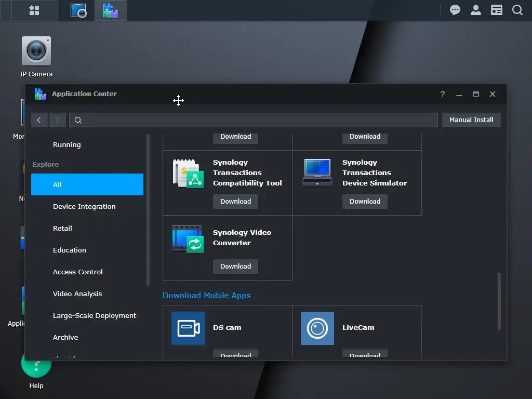Click Synology Transactions Compatibility Tool icon
The image size is (532, 399).
[x=188, y=174]
